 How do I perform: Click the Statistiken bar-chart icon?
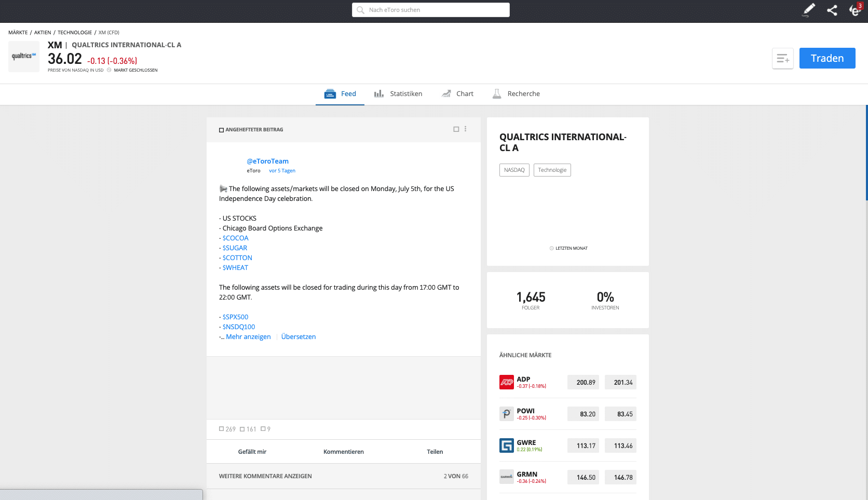pos(379,94)
